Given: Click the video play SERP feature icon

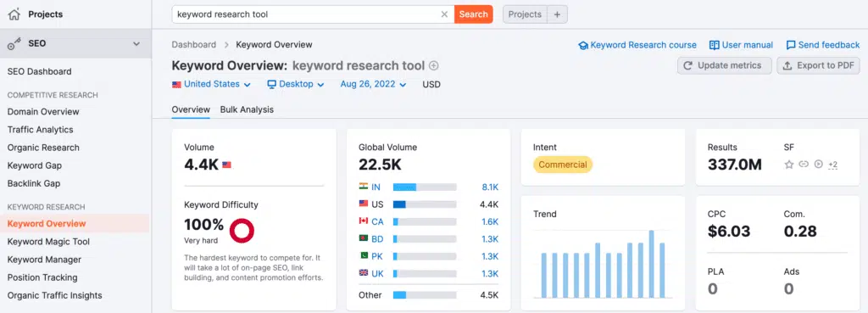Looking at the screenshot, I should [x=819, y=164].
